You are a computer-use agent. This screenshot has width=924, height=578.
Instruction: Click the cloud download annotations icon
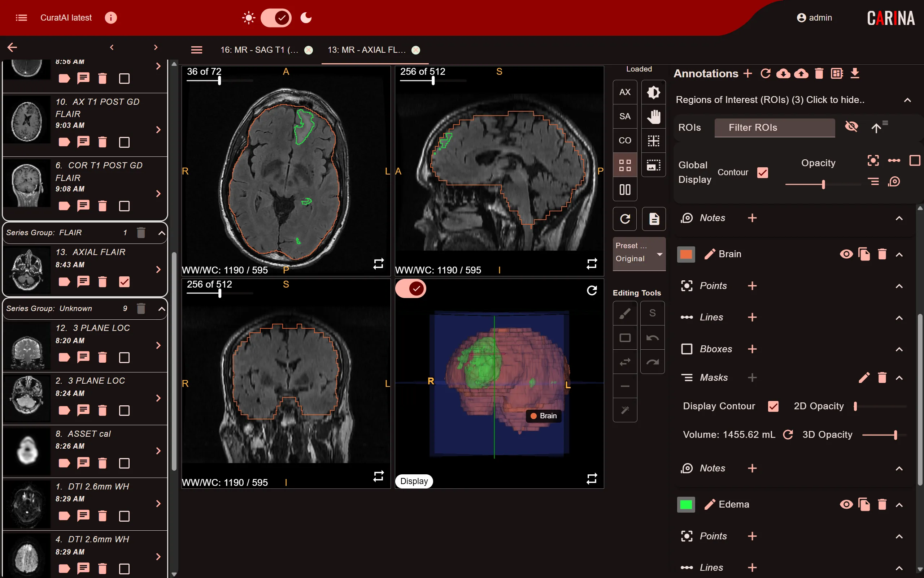[783, 73]
